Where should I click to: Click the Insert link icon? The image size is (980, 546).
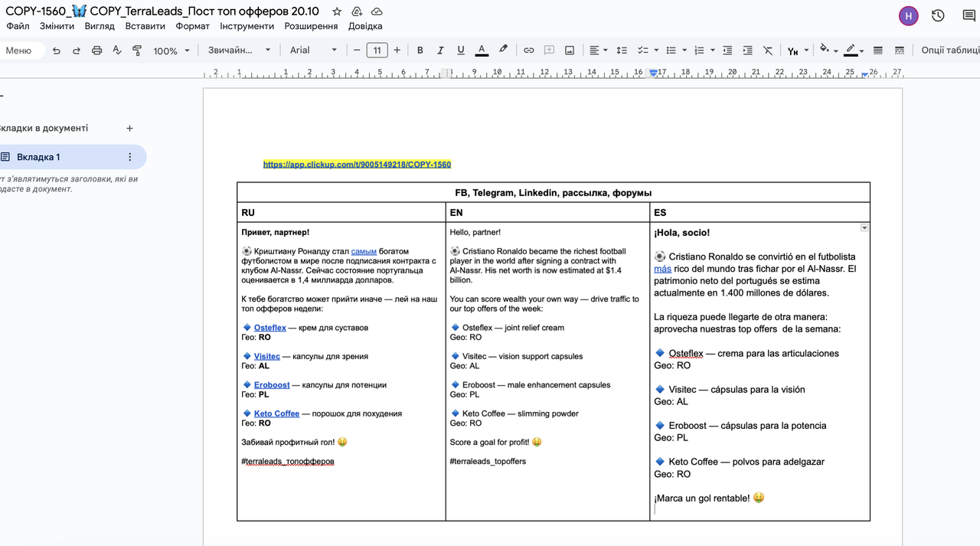(x=528, y=51)
